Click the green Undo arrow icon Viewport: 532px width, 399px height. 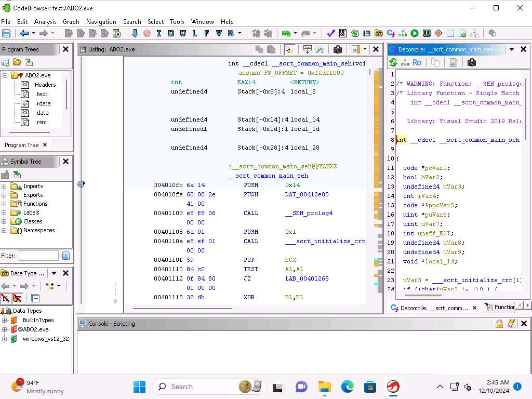286,33
